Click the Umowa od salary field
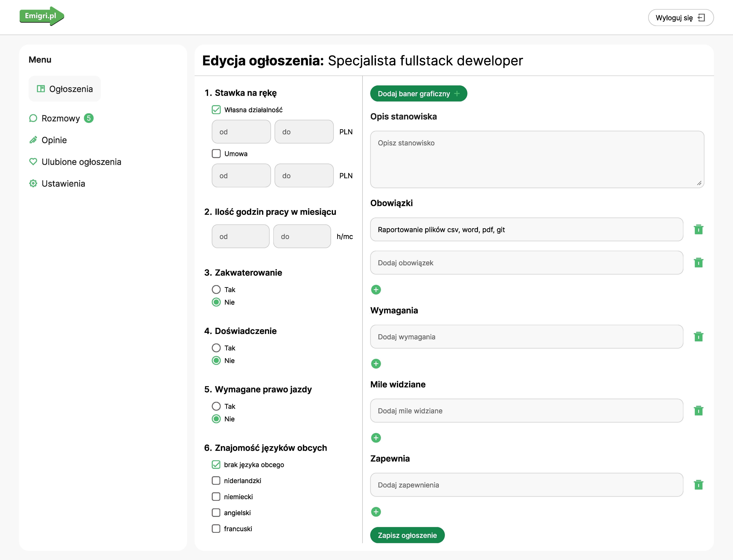733x560 pixels. coord(241,176)
